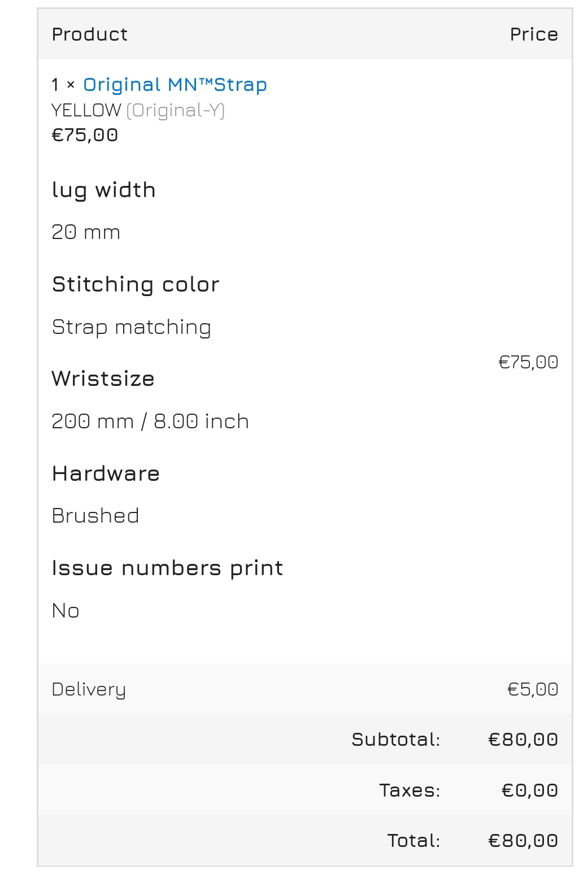Click the Delivery row label
Screen dimensions: 588x882
(89, 690)
